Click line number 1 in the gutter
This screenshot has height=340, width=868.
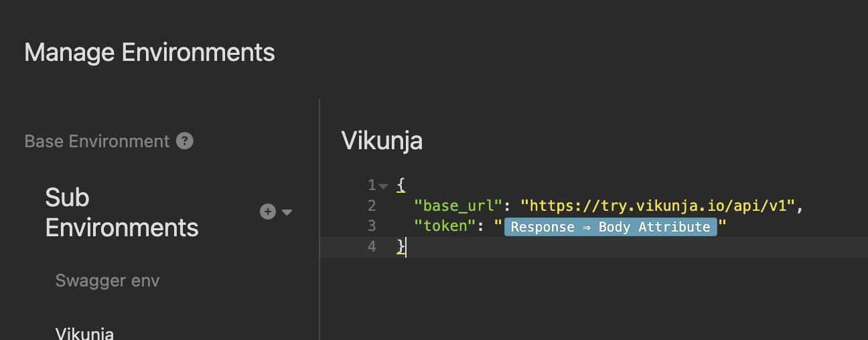[x=371, y=185]
